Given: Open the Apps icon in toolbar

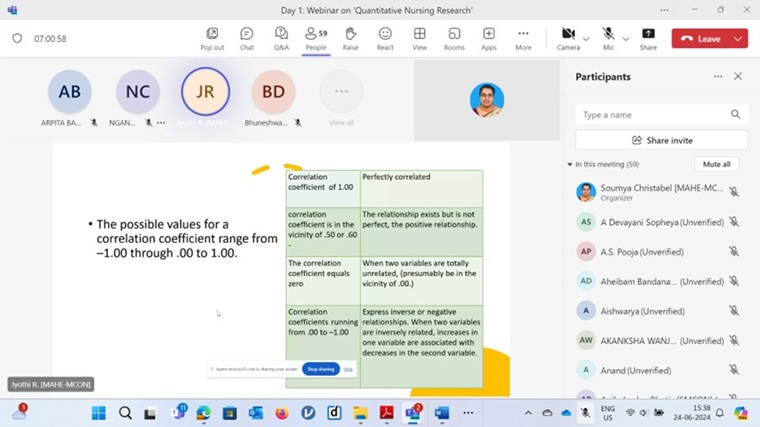Looking at the screenshot, I should 488,38.
